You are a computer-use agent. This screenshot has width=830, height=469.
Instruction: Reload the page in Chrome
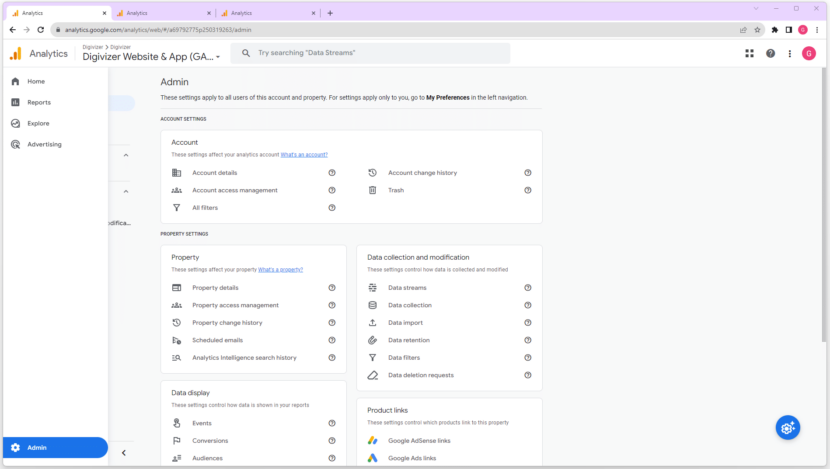[41, 30]
